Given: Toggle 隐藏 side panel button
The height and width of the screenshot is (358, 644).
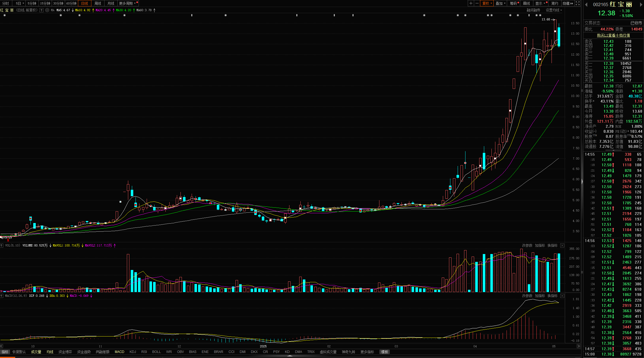Looking at the screenshot, I should click(568, 3).
